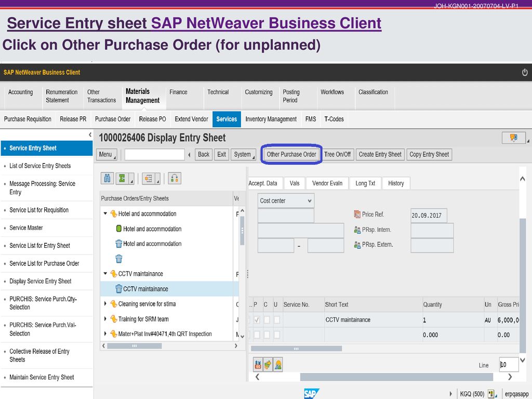
Task: Collapse the CCTV maintainance parent node
Action: 105,273
